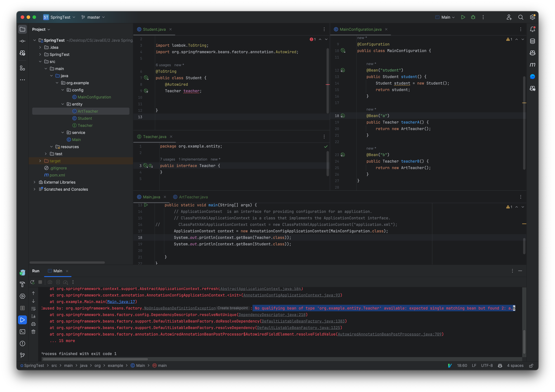The image size is (555, 392).
Task: Run the app with the green play icon
Action: pyautogui.click(x=463, y=17)
